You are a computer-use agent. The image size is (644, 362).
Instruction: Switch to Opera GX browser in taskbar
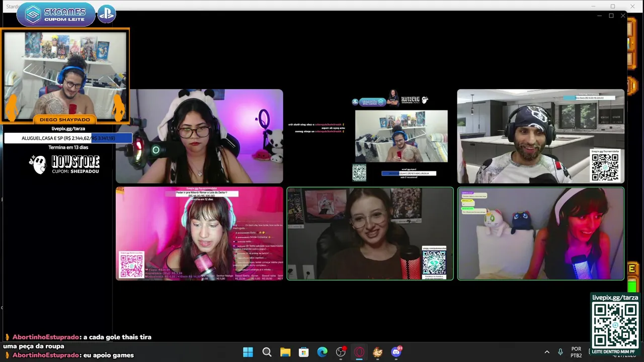pos(359,352)
